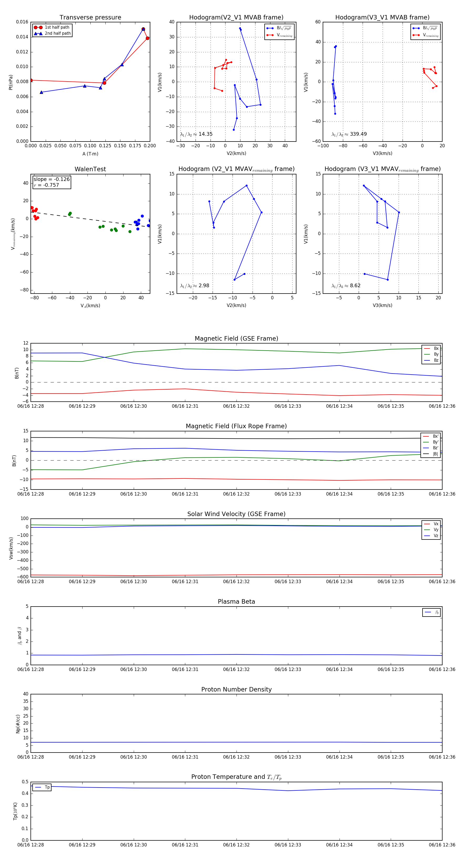Click the 'Vz' legend entry in solar wind panel

tap(431, 536)
